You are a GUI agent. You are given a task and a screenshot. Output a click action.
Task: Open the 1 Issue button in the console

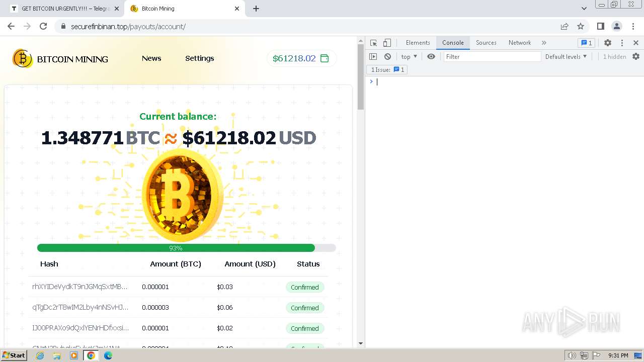(x=387, y=70)
